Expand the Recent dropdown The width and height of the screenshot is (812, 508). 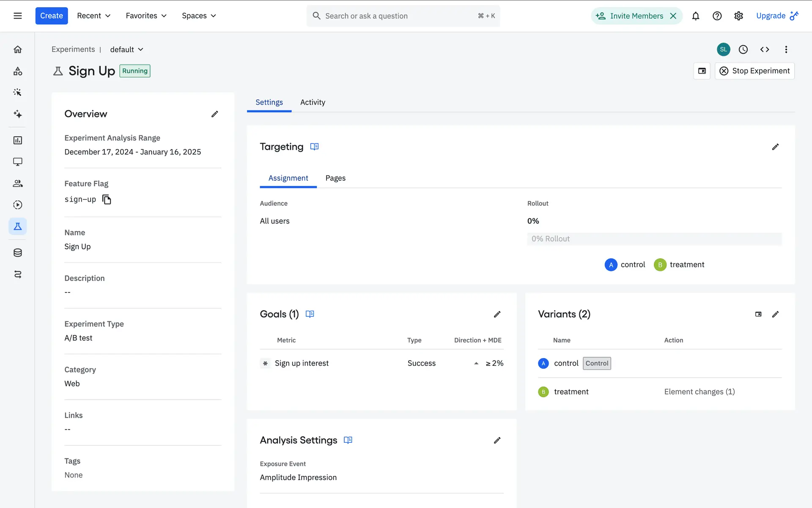point(93,16)
